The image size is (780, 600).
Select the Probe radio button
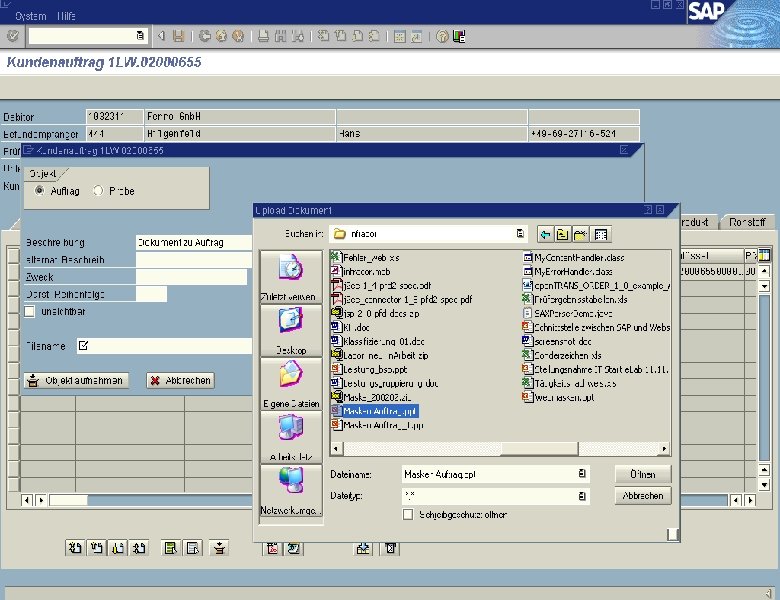coord(98,191)
